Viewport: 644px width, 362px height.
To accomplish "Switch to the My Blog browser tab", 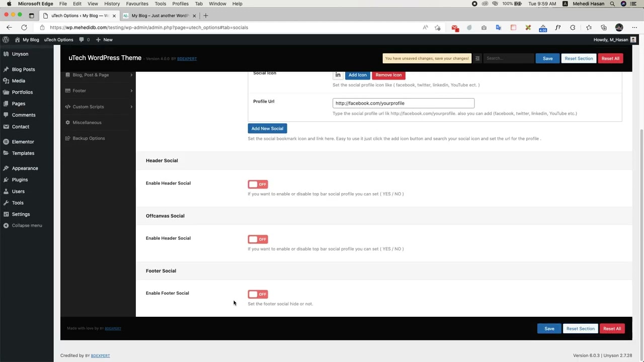I will pyautogui.click(x=159, y=16).
